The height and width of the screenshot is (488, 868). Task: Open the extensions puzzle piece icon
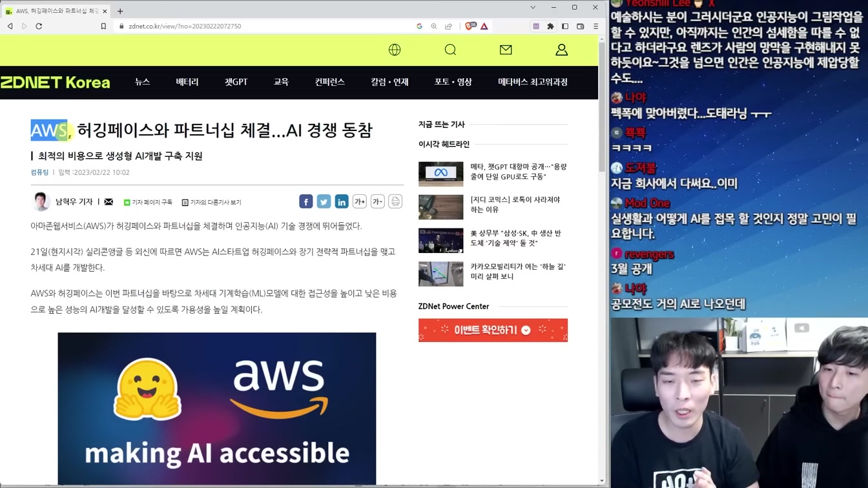coord(550,26)
